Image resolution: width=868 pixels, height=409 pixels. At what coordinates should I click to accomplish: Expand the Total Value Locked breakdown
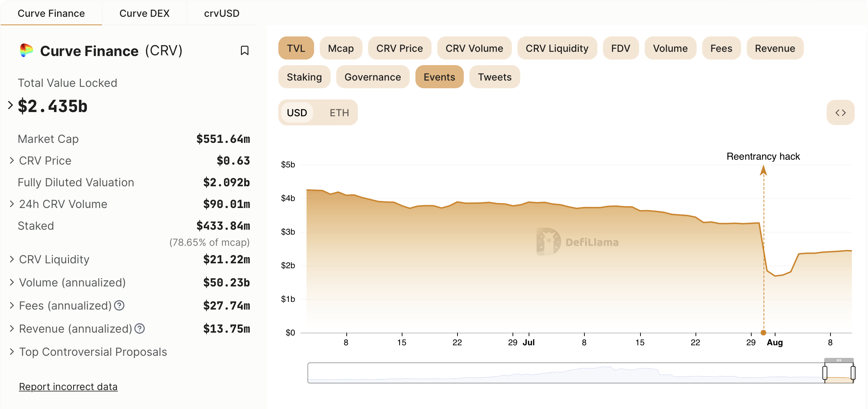pyautogui.click(x=11, y=105)
